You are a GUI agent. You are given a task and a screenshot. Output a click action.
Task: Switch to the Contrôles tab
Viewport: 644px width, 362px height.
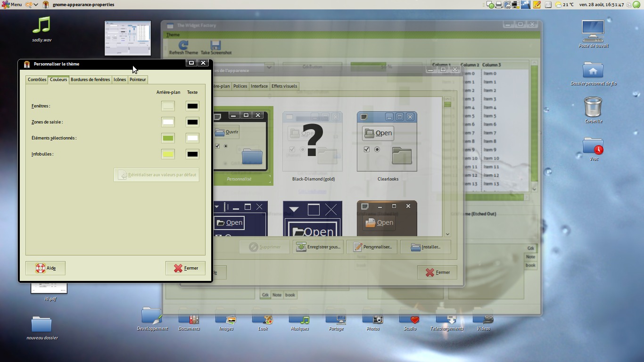coord(37,80)
